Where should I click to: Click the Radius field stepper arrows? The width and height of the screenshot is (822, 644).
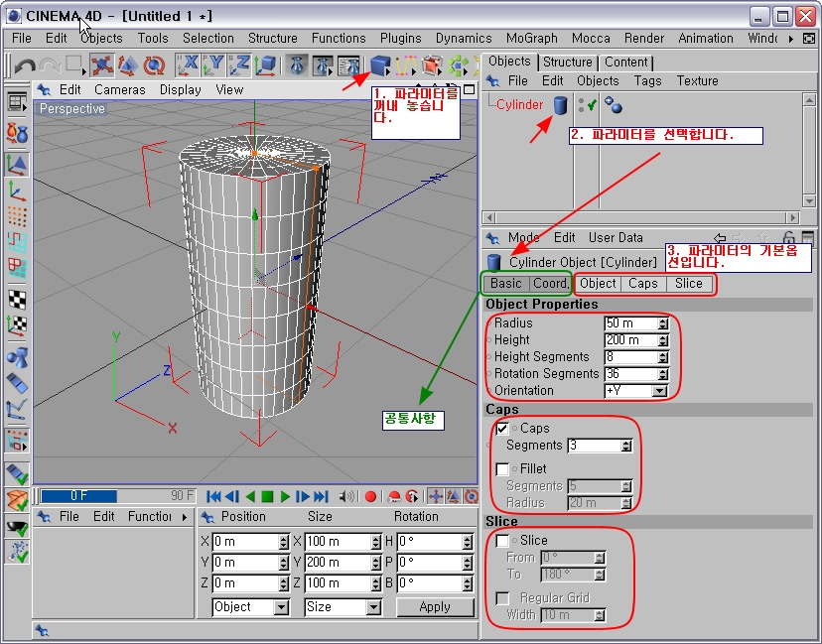point(663,323)
